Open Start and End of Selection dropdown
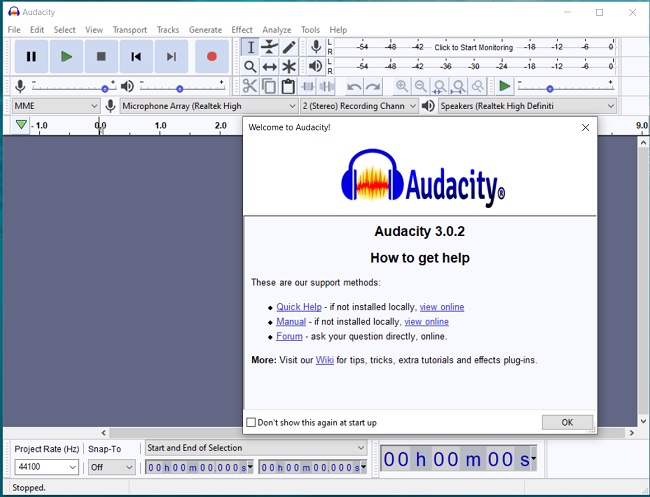Image resolution: width=650 pixels, height=497 pixels. coord(256,448)
